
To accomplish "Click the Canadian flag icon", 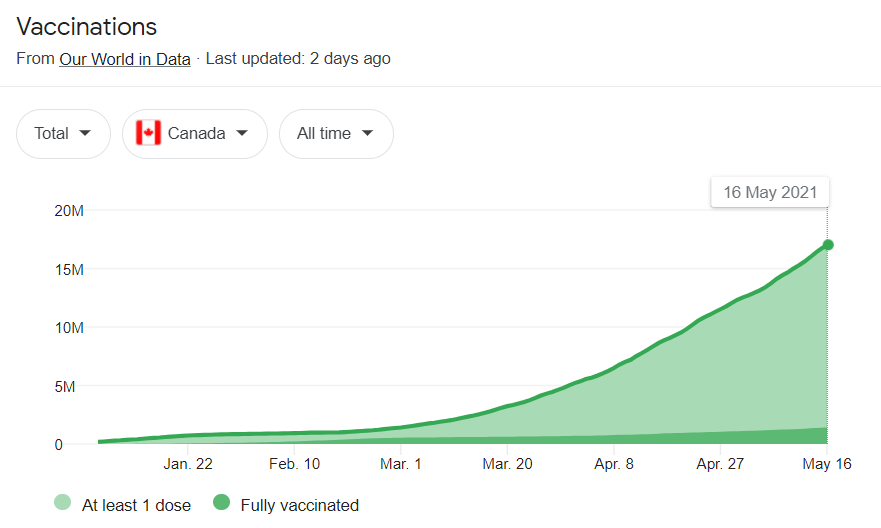I will pyautogui.click(x=148, y=133).
